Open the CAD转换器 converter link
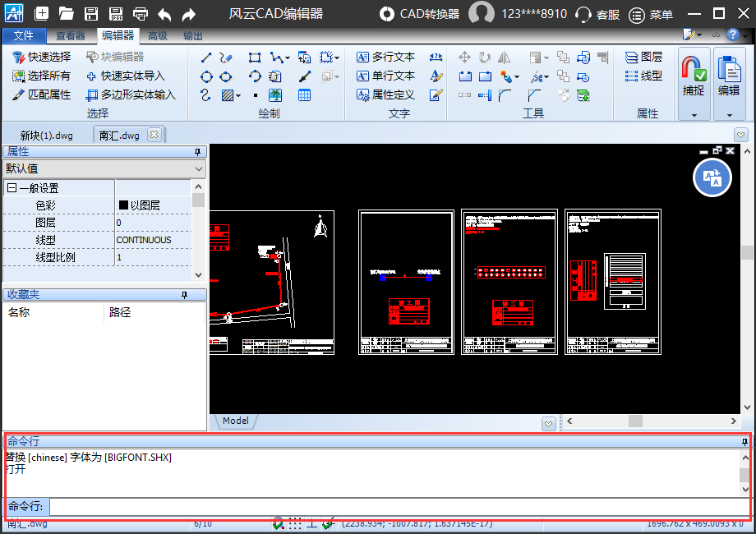The width and height of the screenshot is (756, 534). [x=419, y=14]
